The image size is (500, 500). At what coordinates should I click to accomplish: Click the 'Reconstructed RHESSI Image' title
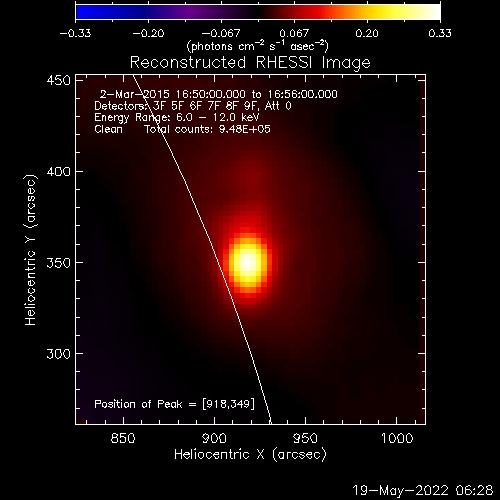[250, 63]
